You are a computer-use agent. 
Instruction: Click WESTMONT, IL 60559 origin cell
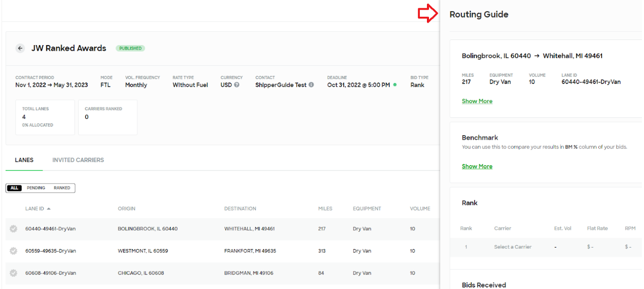pos(143,251)
